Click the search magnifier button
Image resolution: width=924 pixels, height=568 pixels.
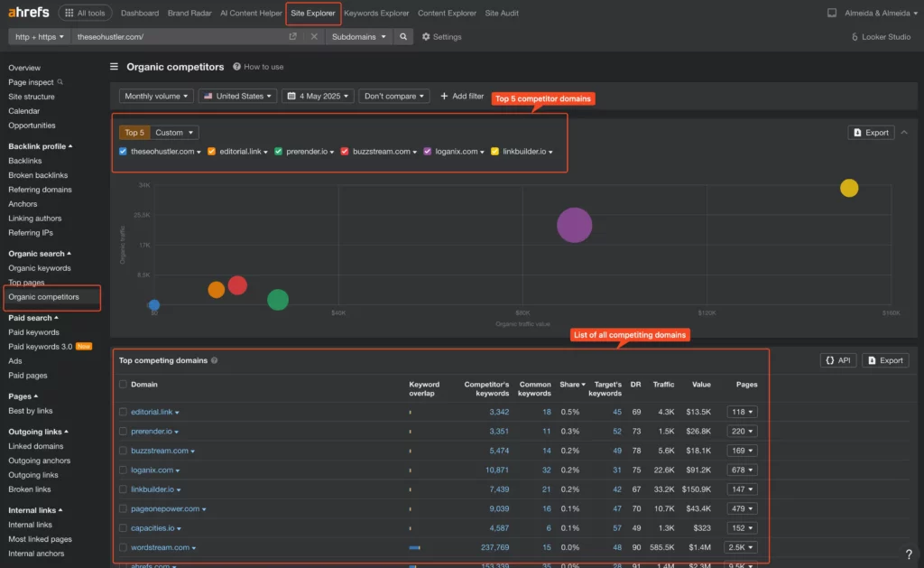pyautogui.click(x=404, y=37)
